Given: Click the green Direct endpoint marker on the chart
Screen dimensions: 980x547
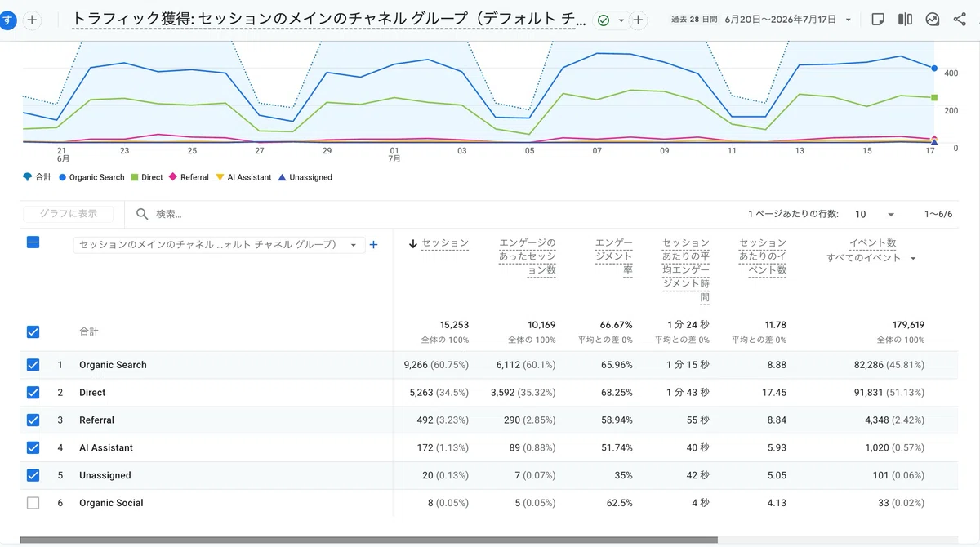Looking at the screenshot, I should (x=933, y=97).
